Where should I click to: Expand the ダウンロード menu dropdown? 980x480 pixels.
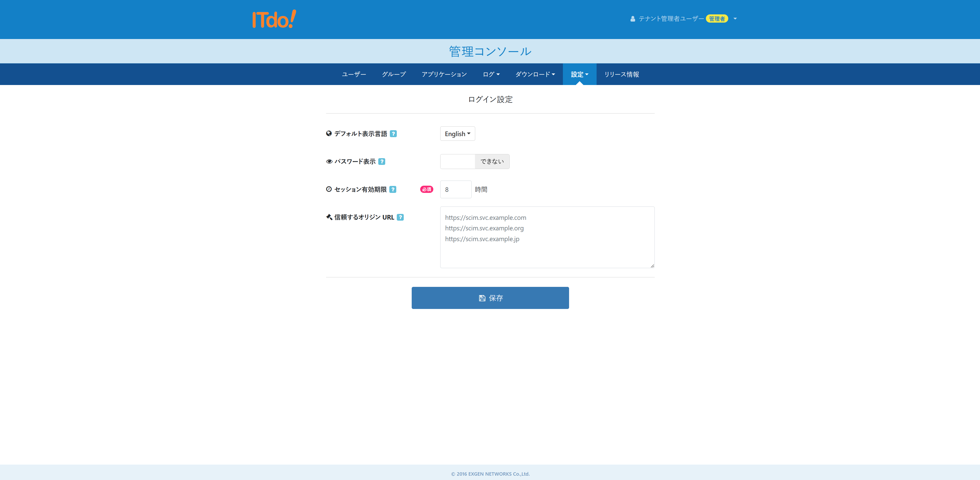[535, 74]
